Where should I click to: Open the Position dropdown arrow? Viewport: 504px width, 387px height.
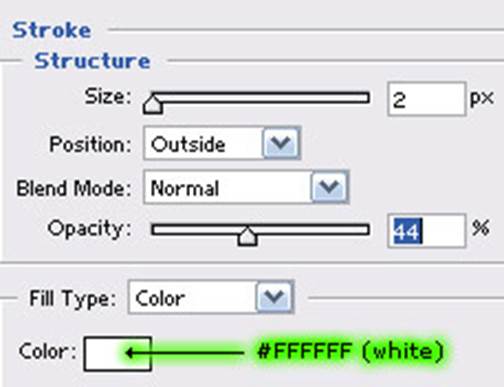coord(281,143)
